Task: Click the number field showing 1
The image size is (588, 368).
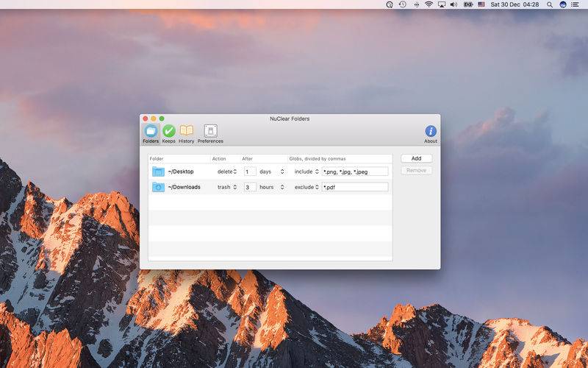Action: pyautogui.click(x=250, y=171)
